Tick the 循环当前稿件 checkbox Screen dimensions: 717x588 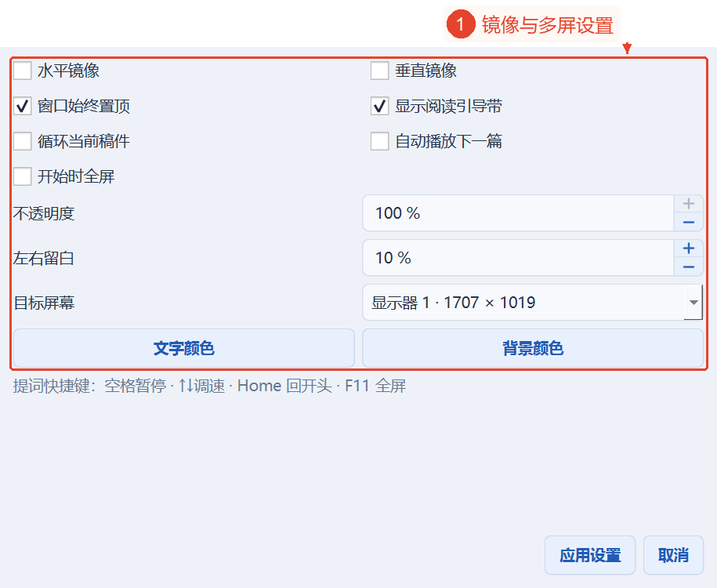click(23, 141)
